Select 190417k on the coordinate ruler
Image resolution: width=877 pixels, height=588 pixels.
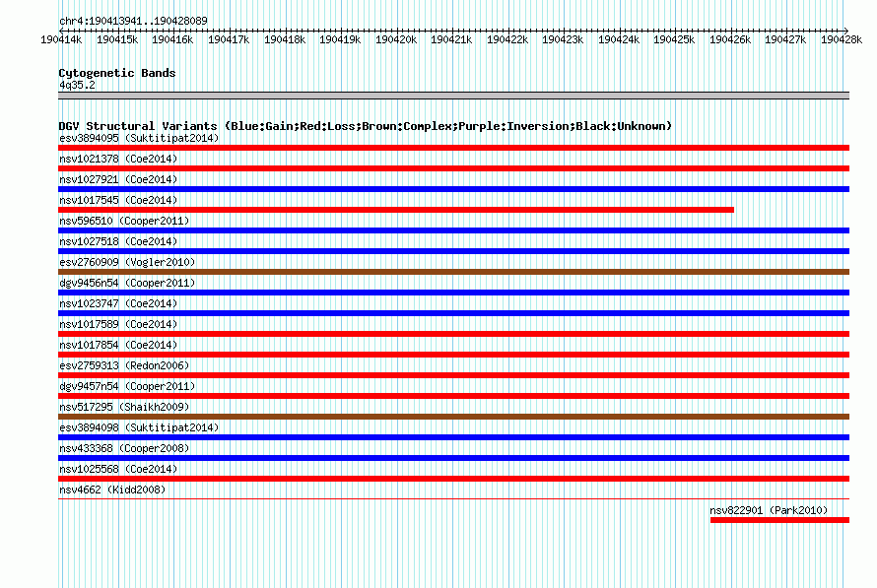coord(229,39)
